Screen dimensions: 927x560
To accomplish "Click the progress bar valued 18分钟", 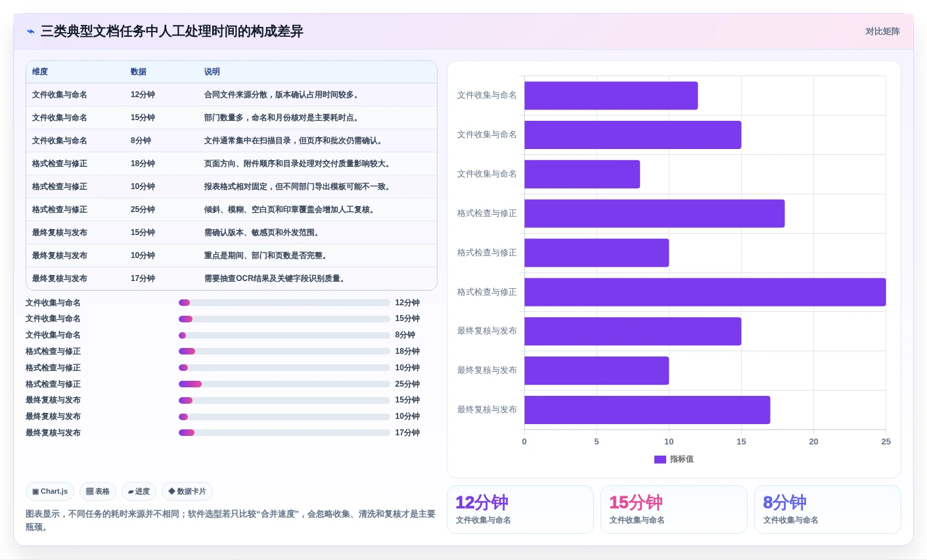I will point(284,351).
